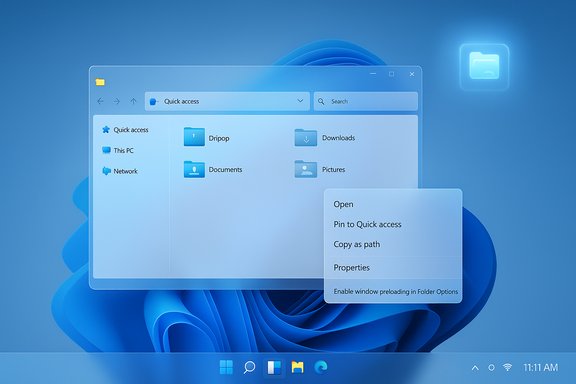Image resolution: width=576 pixels, height=384 pixels.
Task: Go up one folder level
Action: coord(133,101)
